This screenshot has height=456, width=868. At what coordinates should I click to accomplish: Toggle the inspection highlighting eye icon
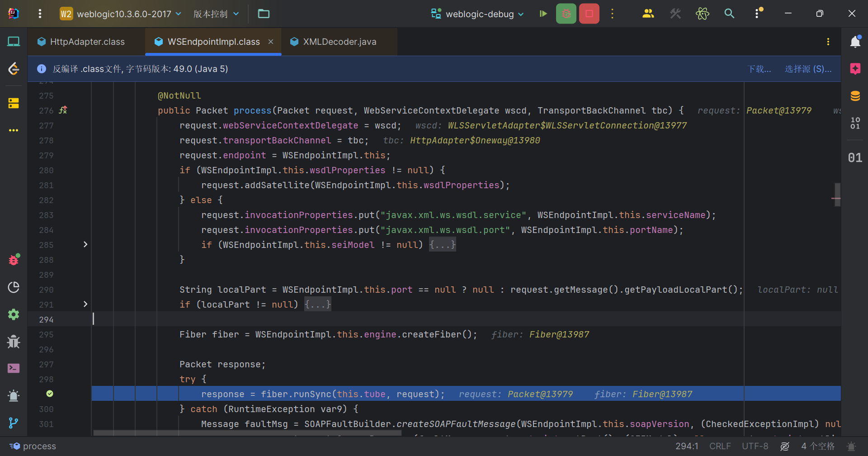tap(785, 446)
